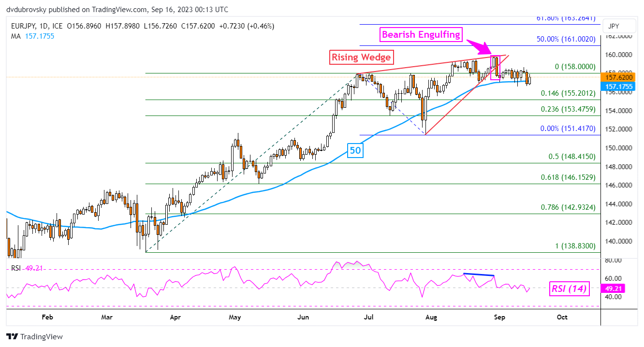Image resolution: width=644 pixels, height=347 pixels.
Task: Click the Jun label on time axis
Action: pyautogui.click(x=303, y=318)
